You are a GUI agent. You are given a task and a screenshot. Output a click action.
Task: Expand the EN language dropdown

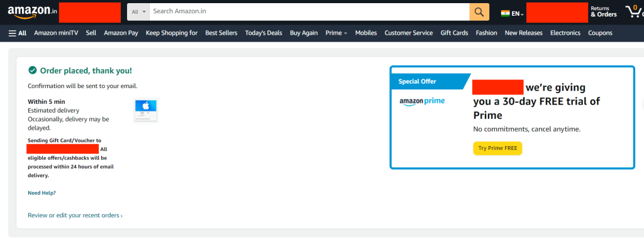(518, 14)
